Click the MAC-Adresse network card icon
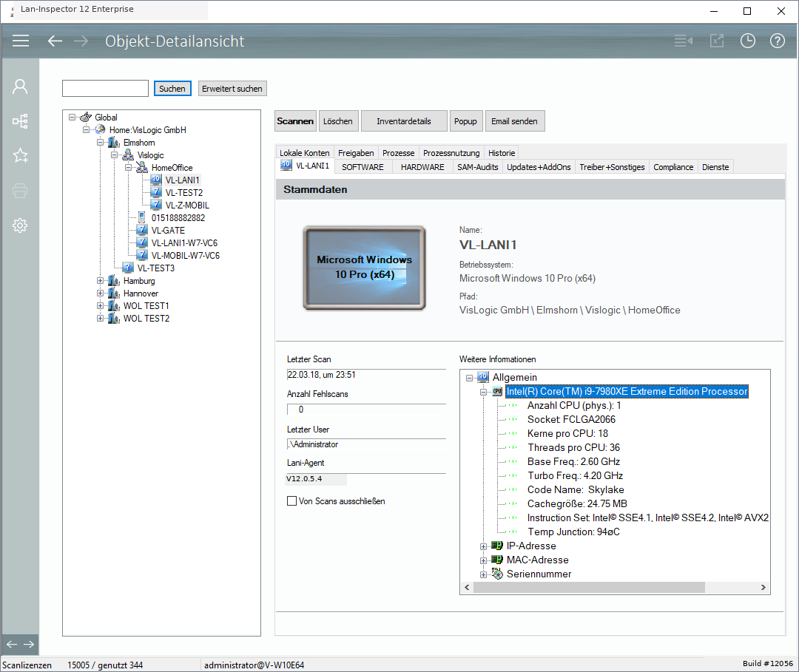This screenshot has width=799, height=672. (x=497, y=560)
